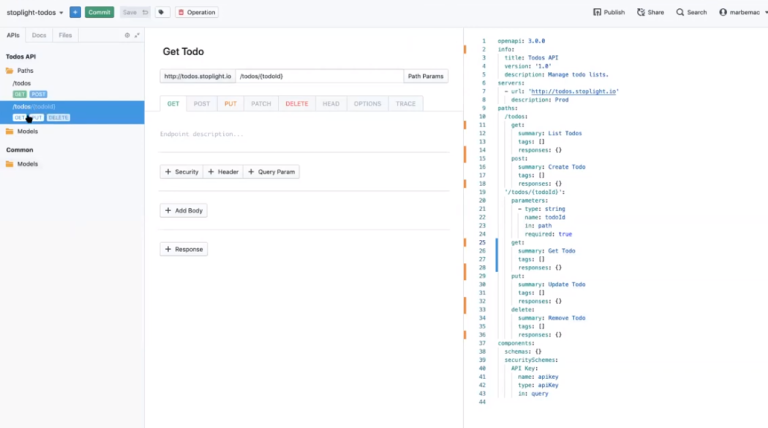The height and width of the screenshot is (428, 768).
Task: Click the tag icon button
Action: pyautogui.click(x=161, y=12)
